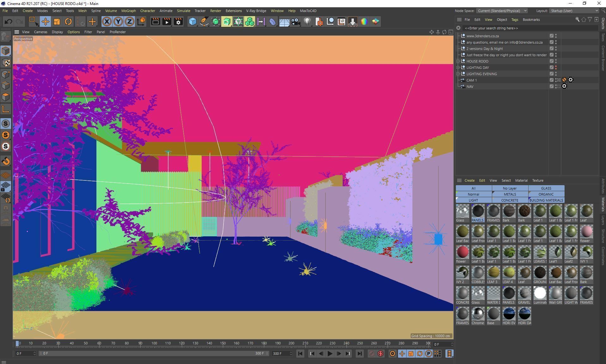Click frame 100 on the timeline ruler
606x364 pixels.
154,343
